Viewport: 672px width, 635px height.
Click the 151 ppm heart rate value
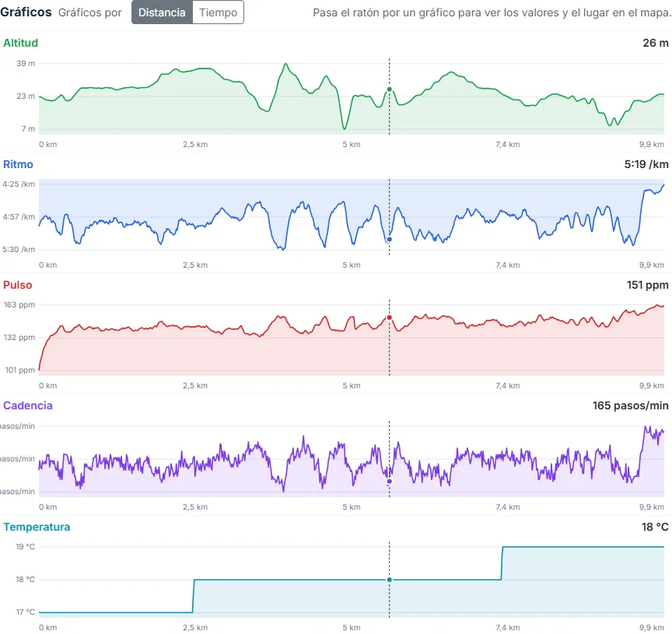(648, 285)
